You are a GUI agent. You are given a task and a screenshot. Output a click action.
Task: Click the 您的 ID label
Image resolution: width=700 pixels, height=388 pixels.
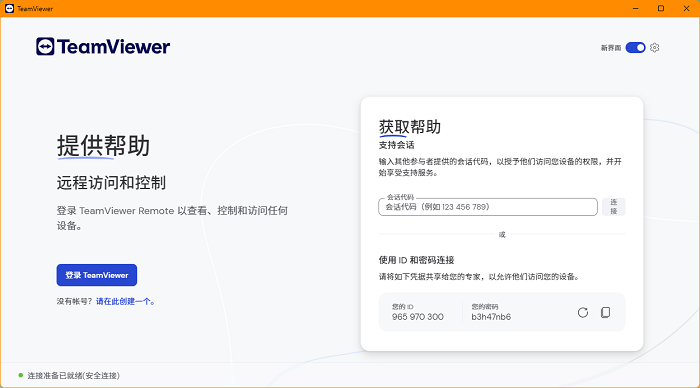pos(403,307)
